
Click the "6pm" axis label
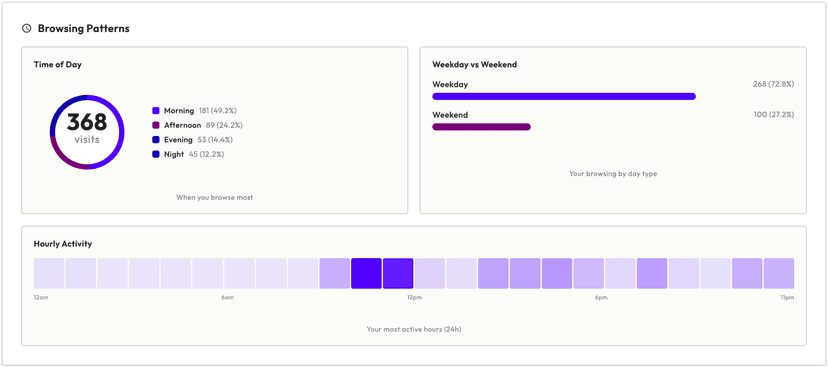point(601,298)
